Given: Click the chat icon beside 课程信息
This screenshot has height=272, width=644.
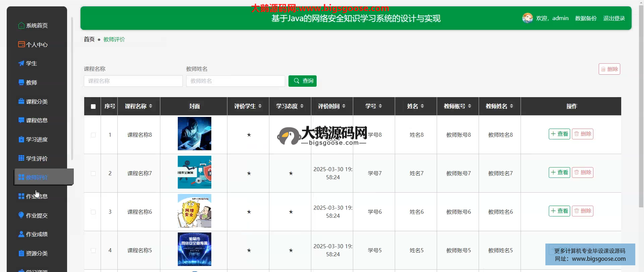Looking at the screenshot, I should [x=21, y=120].
